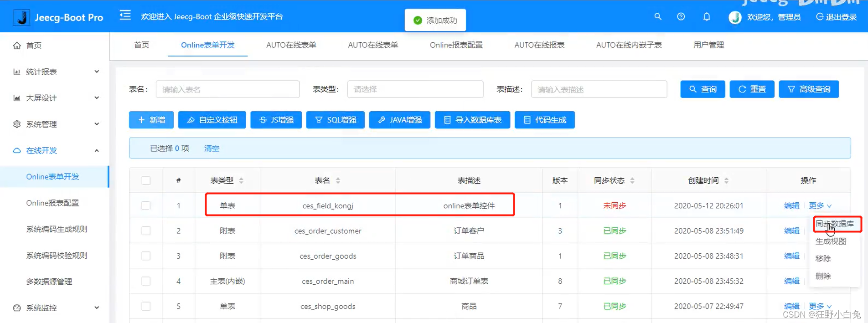
Task: Click the SQL增强 button
Action: coord(336,120)
